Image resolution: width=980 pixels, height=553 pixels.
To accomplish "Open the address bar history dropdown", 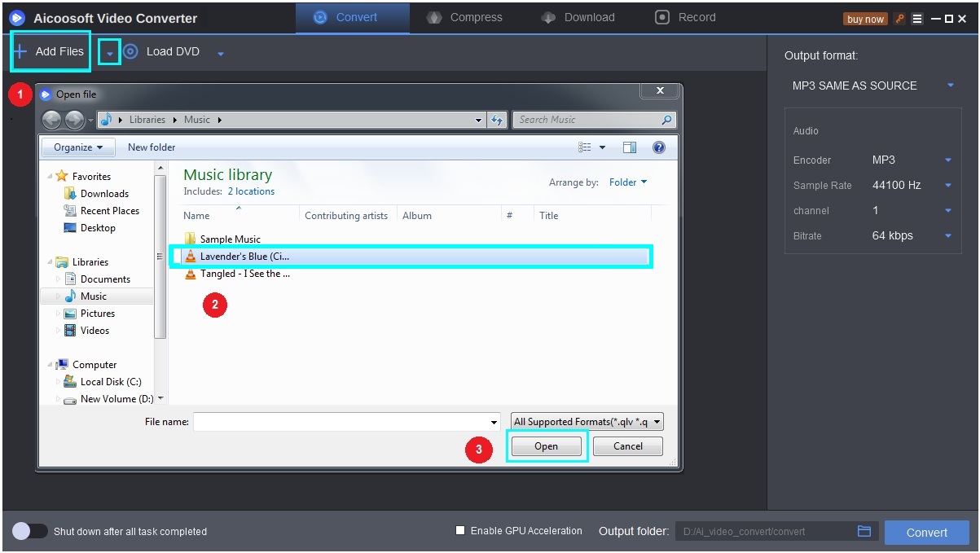I will coord(479,120).
